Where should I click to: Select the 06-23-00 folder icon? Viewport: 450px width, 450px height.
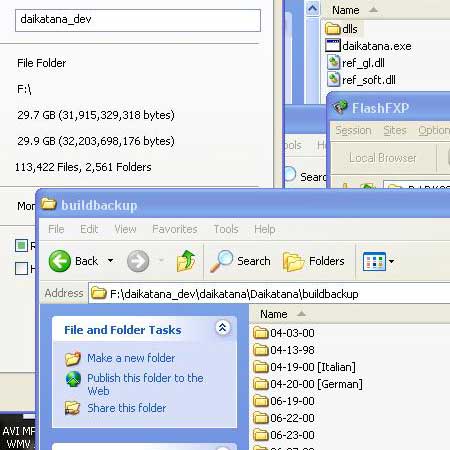tap(261, 435)
